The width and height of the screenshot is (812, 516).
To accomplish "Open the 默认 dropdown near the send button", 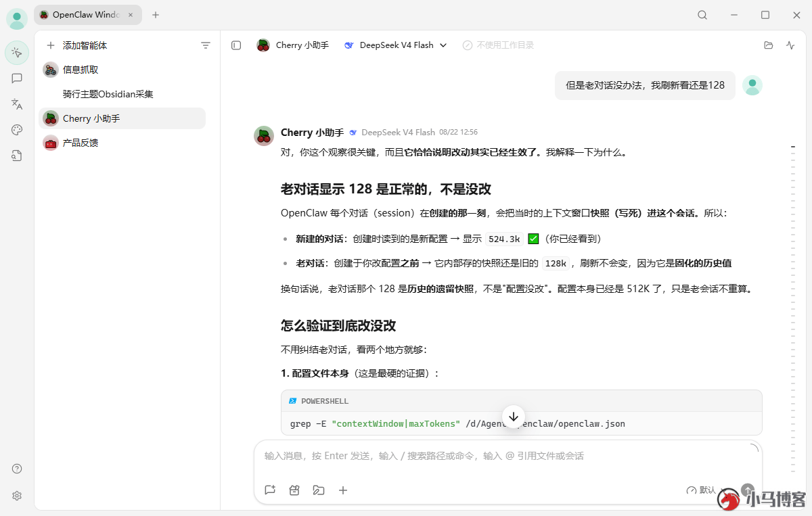I will pos(706,490).
